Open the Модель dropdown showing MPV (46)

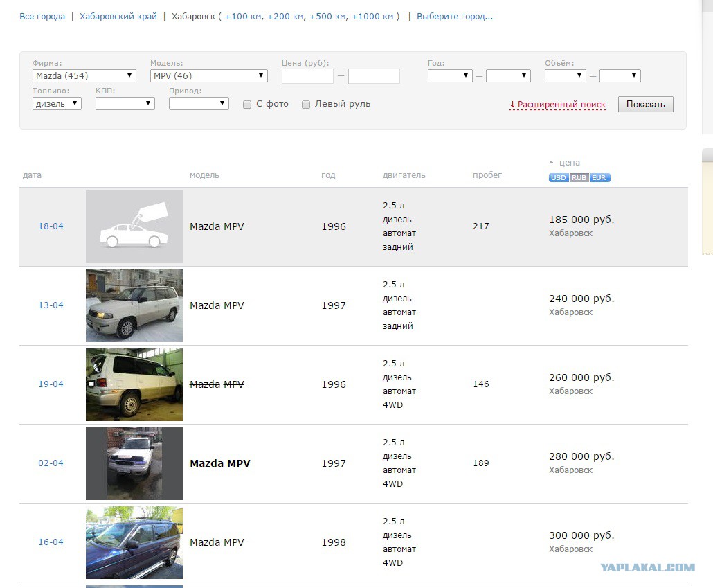(209, 75)
